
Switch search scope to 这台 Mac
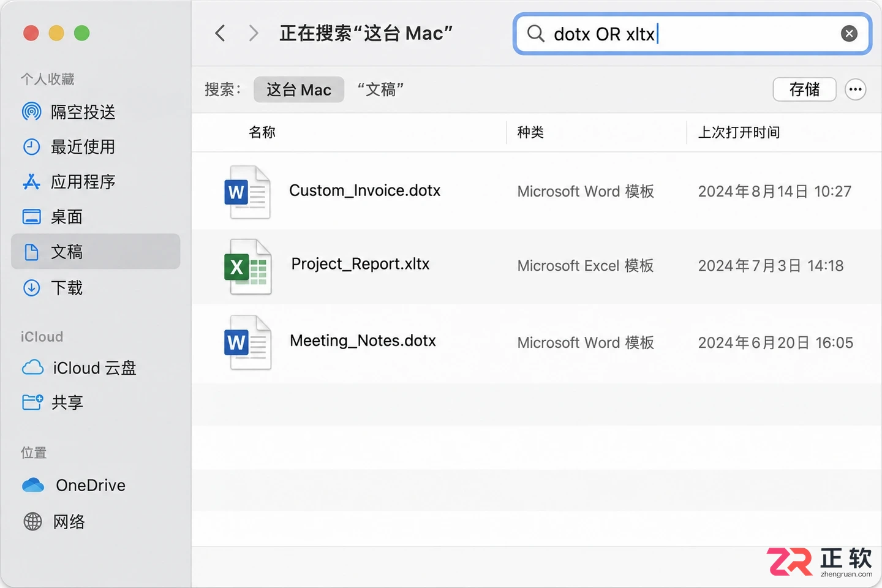[x=299, y=90]
